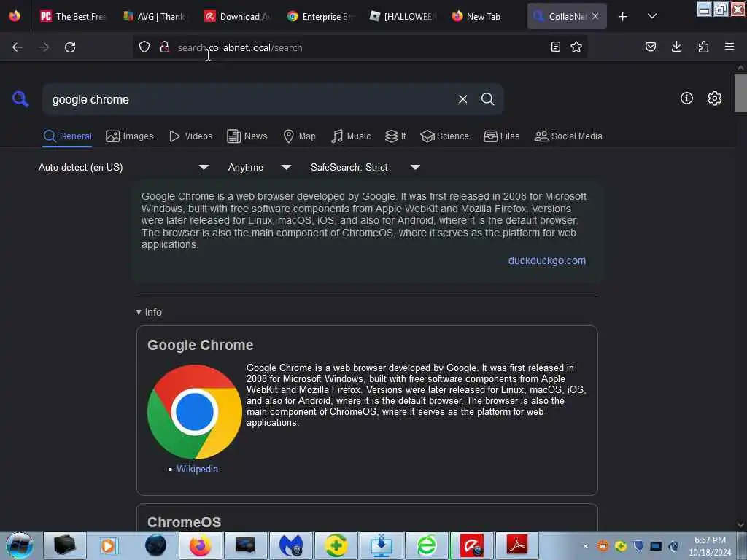Reload the current page
This screenshot has height=560, width=747.
point(70,47)
